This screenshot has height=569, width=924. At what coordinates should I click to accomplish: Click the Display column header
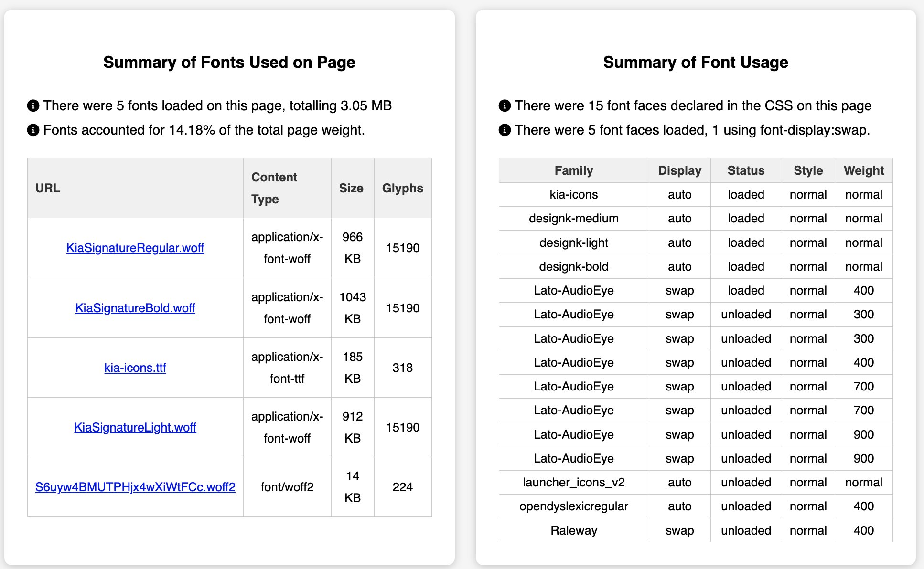[679, 170]
